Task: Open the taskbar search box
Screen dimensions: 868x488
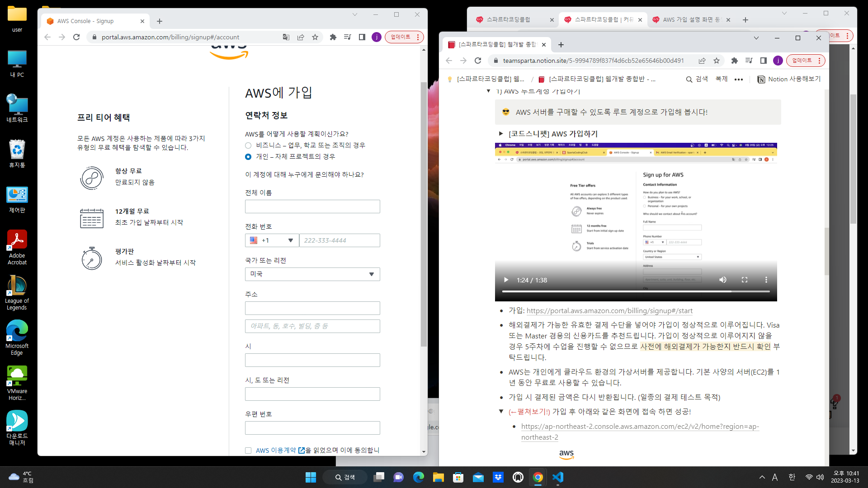Action: coord(345,477)
